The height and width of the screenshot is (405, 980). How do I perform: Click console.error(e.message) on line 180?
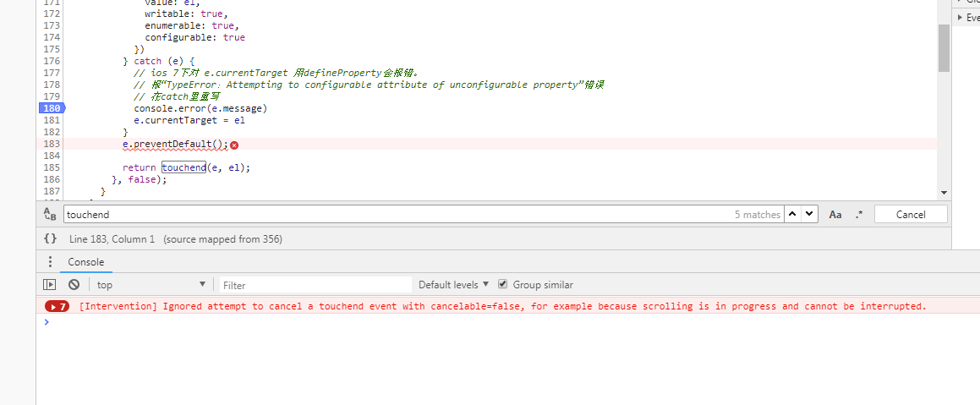point(200,109)
